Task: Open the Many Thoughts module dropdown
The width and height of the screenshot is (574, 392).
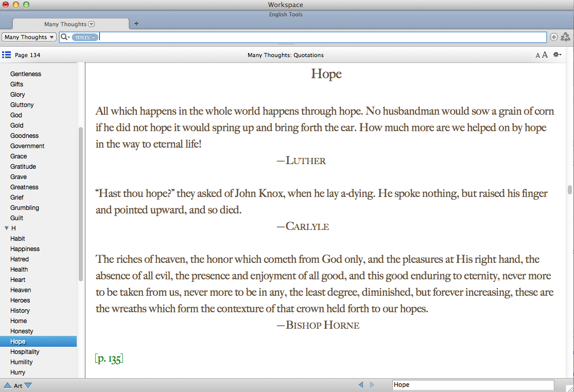Action: [x=29, y=37]
